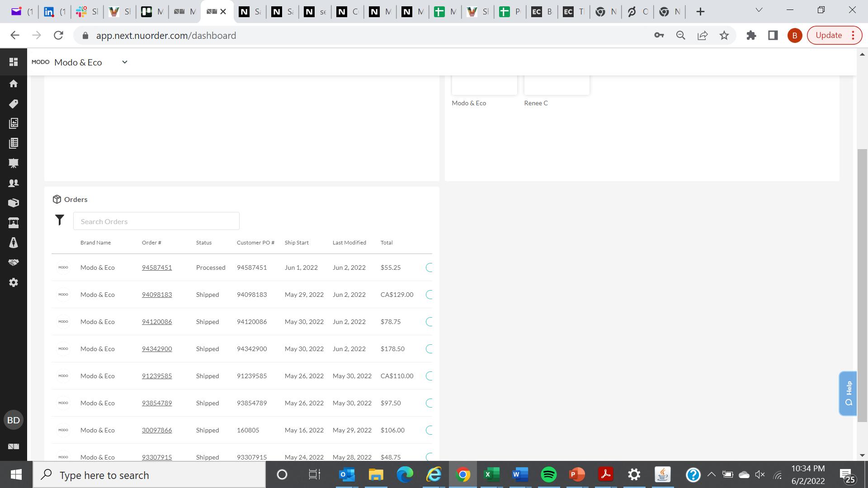The width and height of the screenshot is (868, 488).
Task: Click the Search Orders field
Action: [x=156, y=221]
